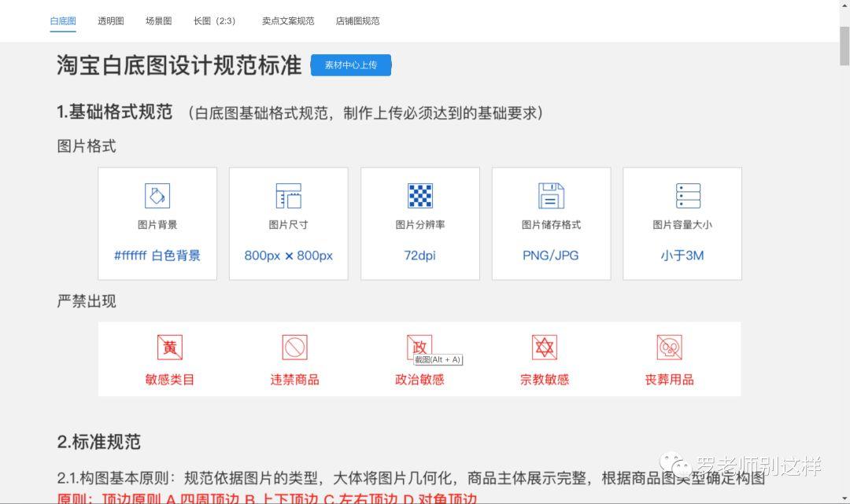Click the 淘宝白底图设计规范标准 heading
The image size is (850, 504).
(x=179, y=65)
